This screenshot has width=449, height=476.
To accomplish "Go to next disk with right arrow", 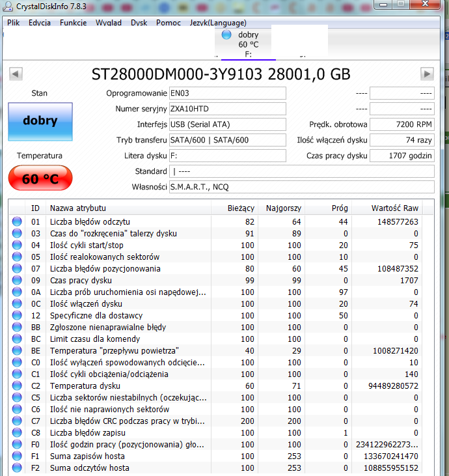I will 427,74.
